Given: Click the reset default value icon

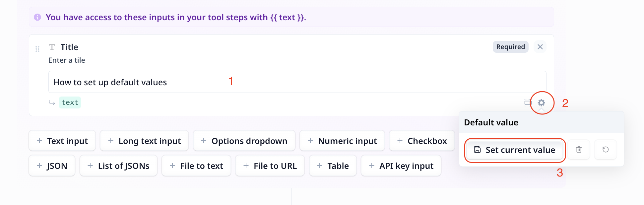Looking at the screenshot, I should (606, 150).
